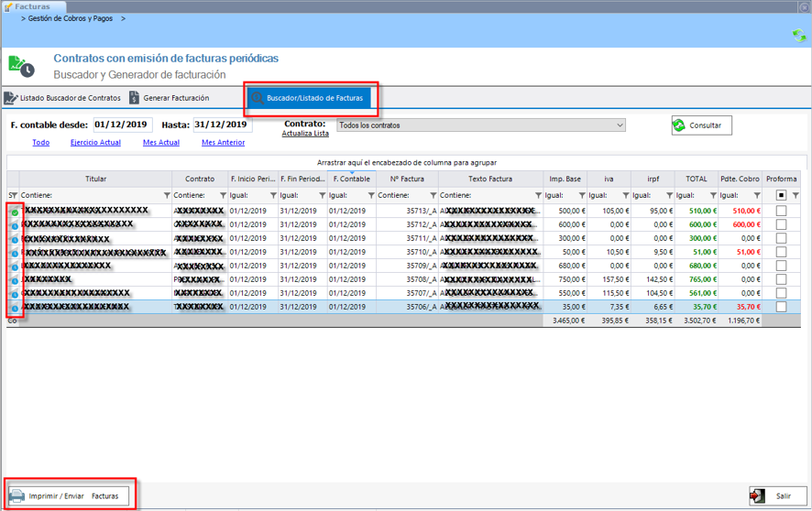Toggle Proforma checkbox for invoice 35711/_A
Image resolution: width=812 pixels, height=511 pixels.
(x=781, y=238)
